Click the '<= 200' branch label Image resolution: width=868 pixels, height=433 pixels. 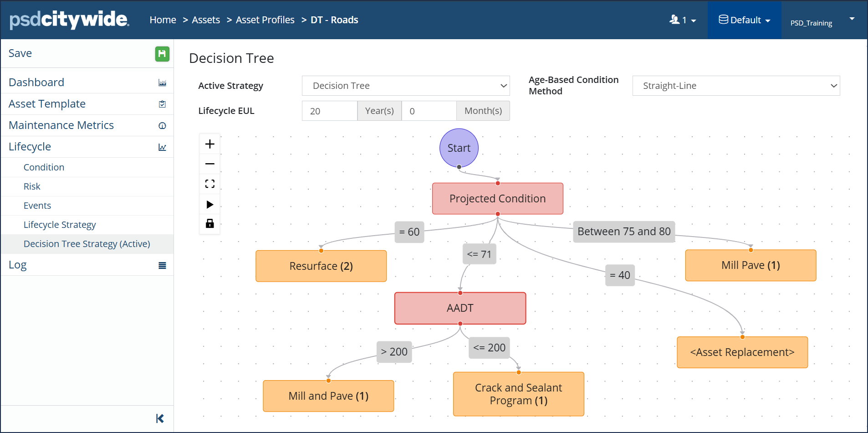(490, 348)
